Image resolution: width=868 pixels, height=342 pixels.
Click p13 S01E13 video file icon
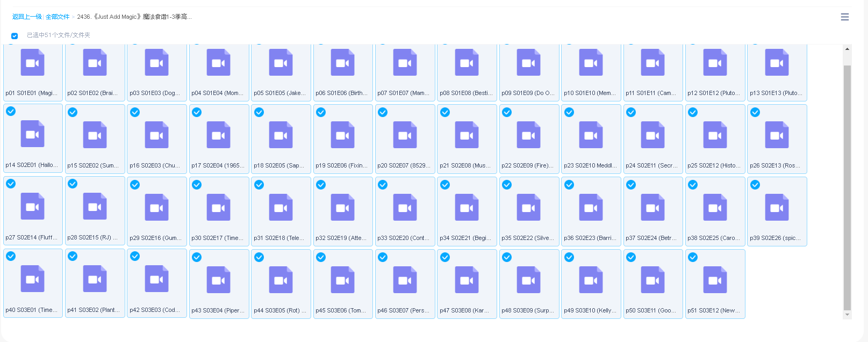point(777,63)
